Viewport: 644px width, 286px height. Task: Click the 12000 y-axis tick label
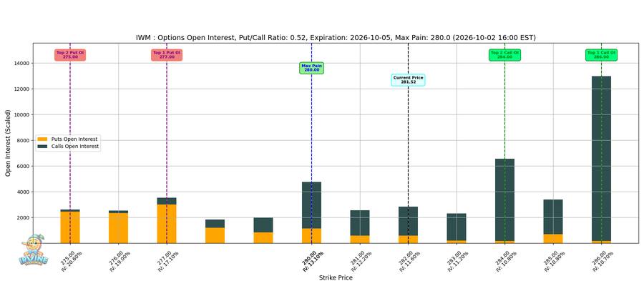tap(21, 89)
